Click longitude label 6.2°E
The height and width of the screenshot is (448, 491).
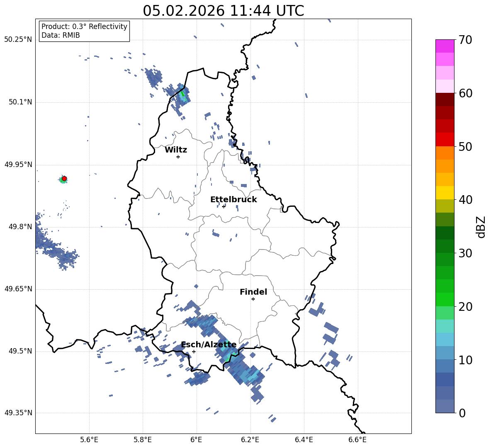click(250, 440)
